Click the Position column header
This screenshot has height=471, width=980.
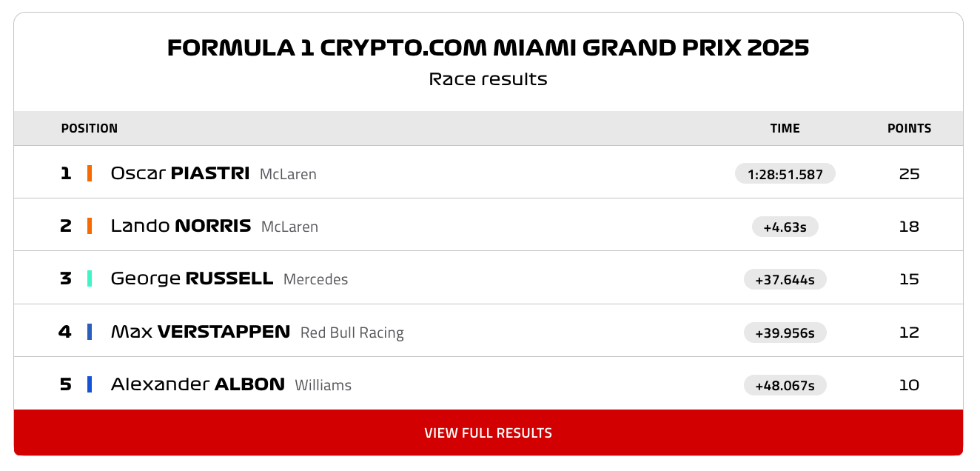click(90, 128)
